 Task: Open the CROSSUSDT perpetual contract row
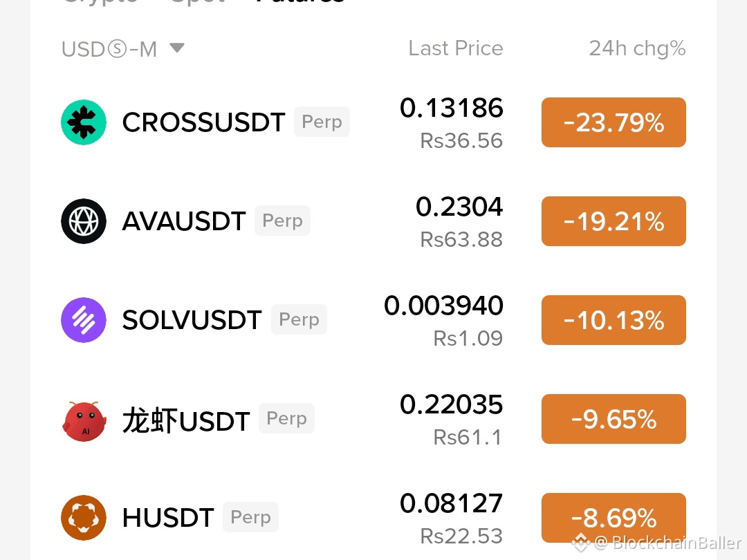[373, 122]
